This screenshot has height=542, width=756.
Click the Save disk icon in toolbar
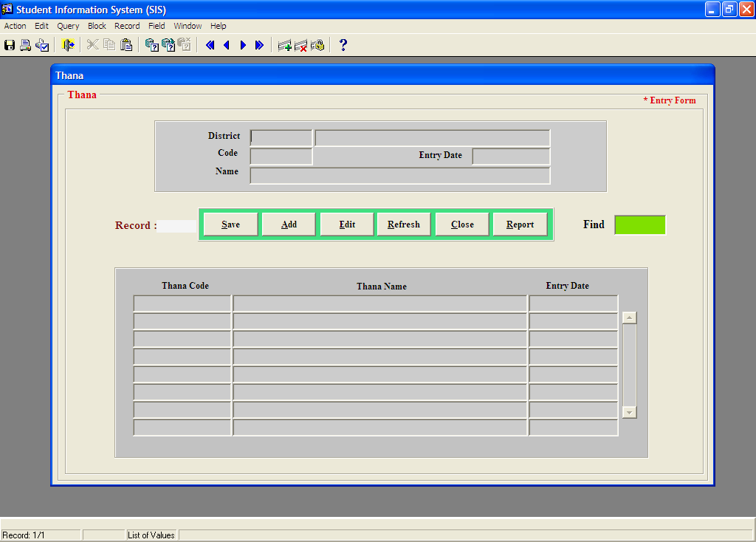coord(10,45)
